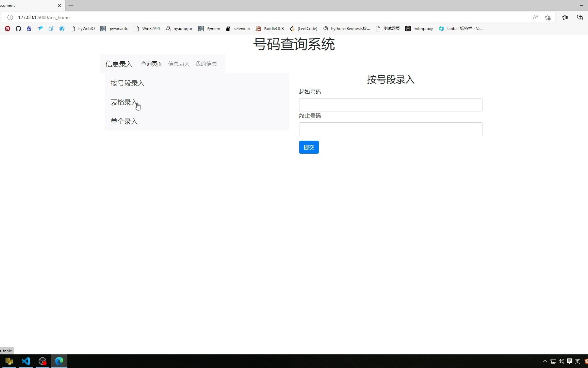
Task: Choose 按号段录入 in the side menu
Action: coord(128,83)
